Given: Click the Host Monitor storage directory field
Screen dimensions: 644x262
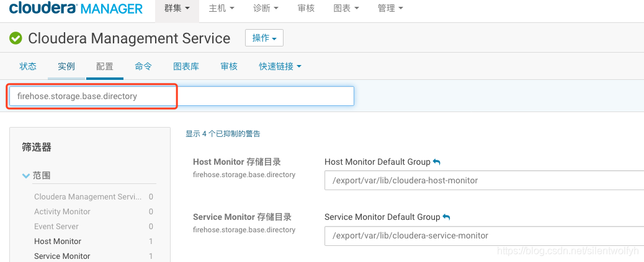Looking at the screenshot, I should tap(483, 181).
